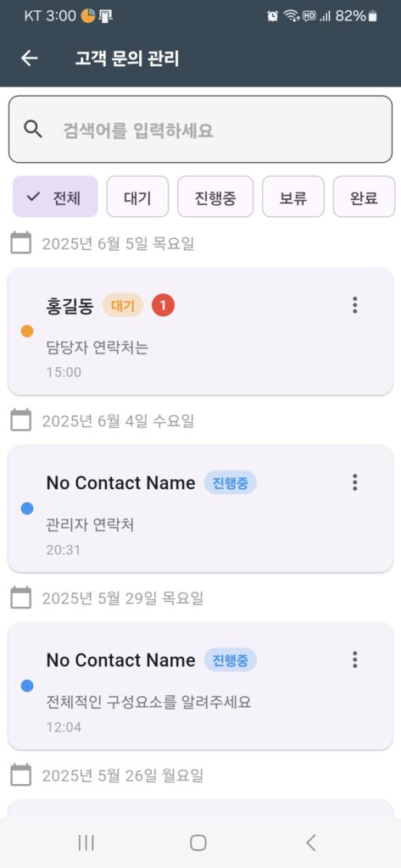
Task: Filter inquiries by 완료 status
Action: [364, 197]
